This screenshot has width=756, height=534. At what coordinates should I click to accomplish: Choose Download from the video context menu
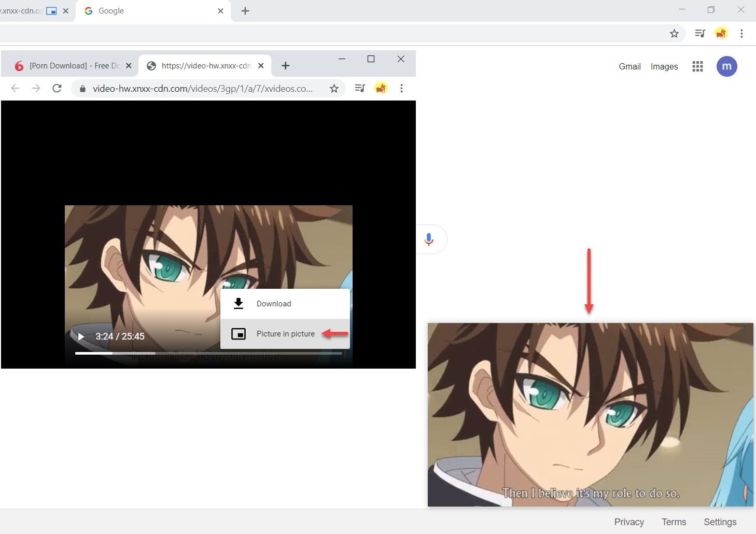[274, 304]
